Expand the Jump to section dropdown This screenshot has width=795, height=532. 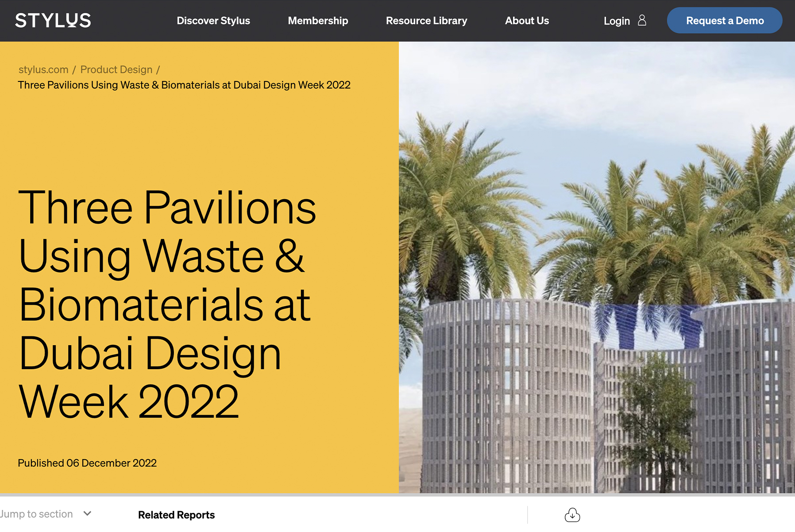[46, 514]
